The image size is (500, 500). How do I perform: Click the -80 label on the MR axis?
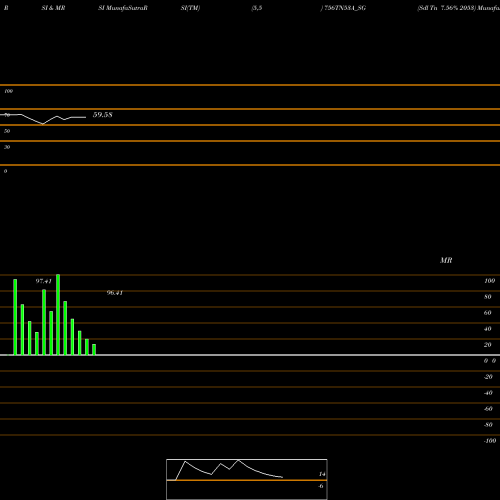coord(488,425)
